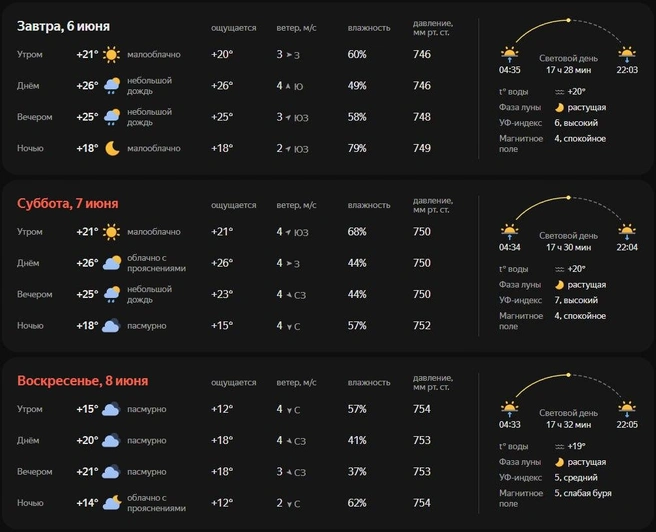Click the daylight arc endpoint for June 7
The width and height of the screenshot is (656, 532).
568,197
